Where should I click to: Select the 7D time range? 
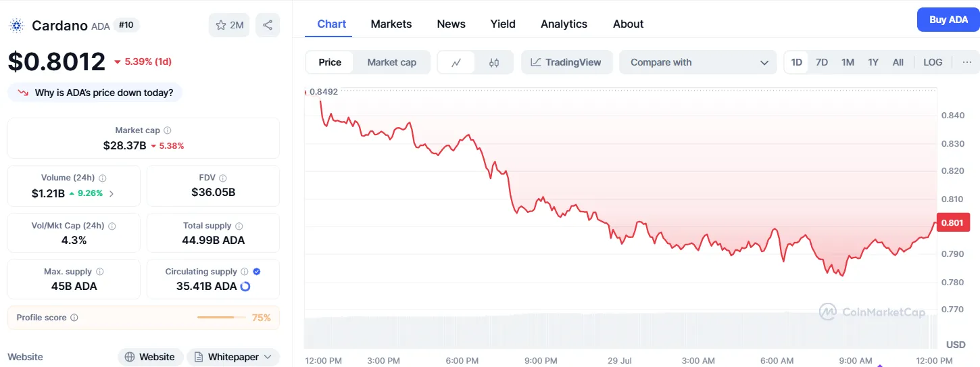821,62
